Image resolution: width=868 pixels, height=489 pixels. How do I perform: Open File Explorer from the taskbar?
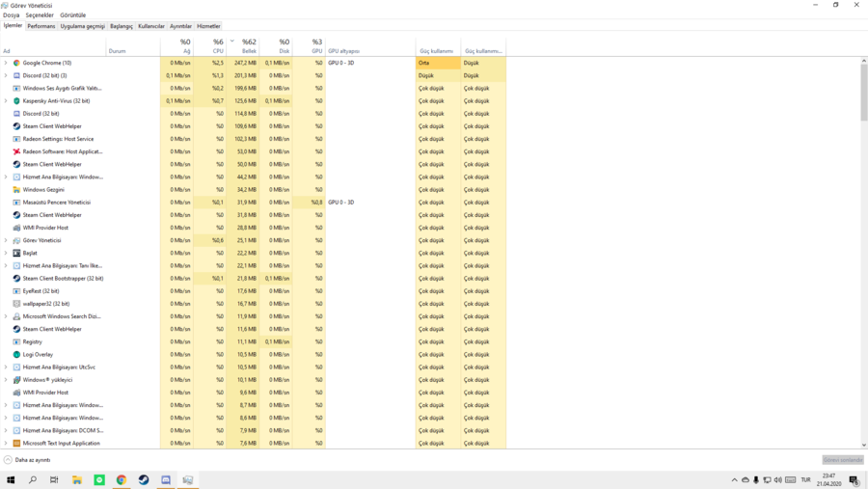(x=77, y=479)
